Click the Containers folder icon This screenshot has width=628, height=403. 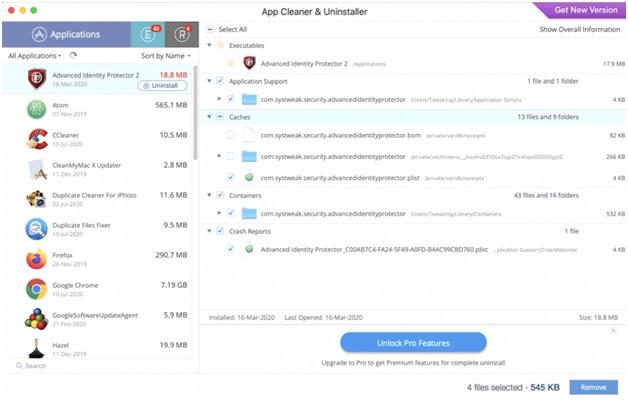[249, 214]
